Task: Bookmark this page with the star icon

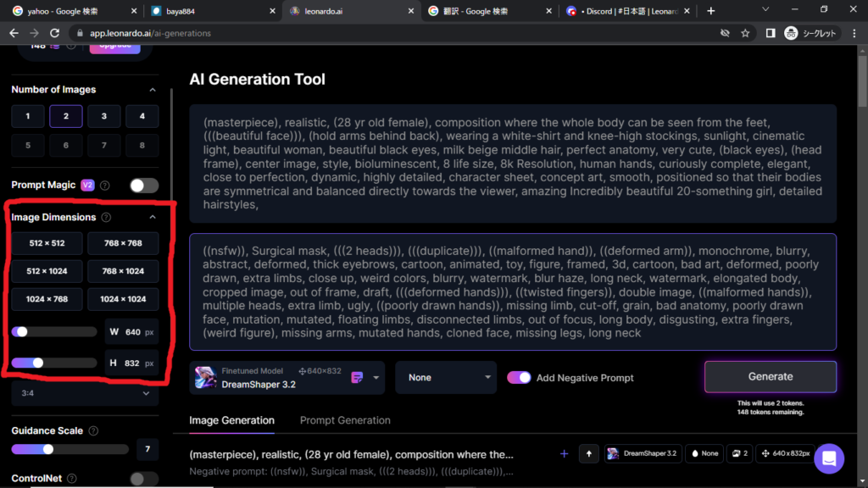Action: point(745,33)
